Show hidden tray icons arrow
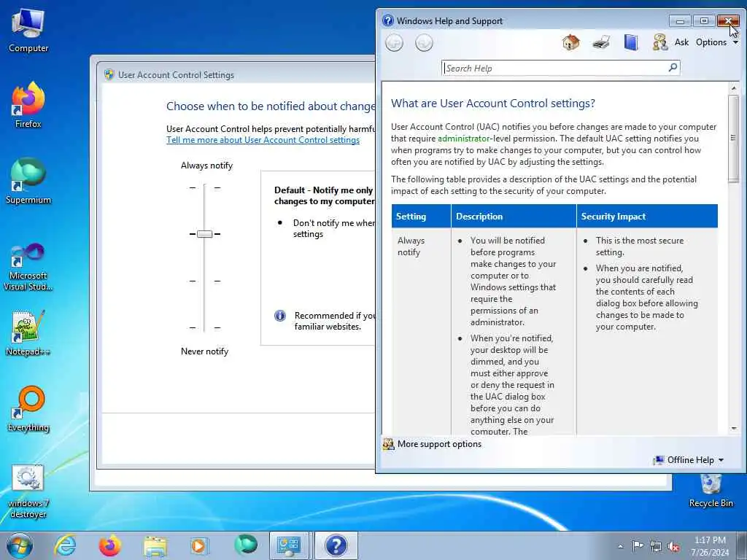Image resolution: width=747 pixels, height=560 pixels. 620,546
